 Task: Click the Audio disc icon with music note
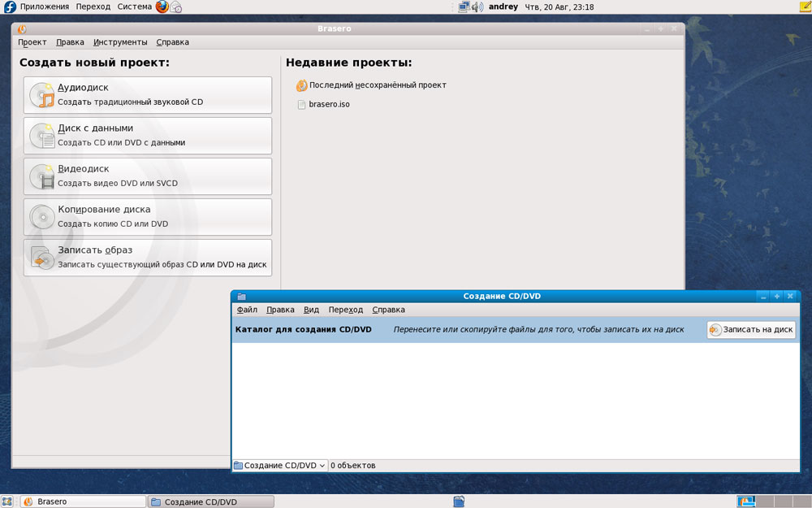(x=42, y=95)
